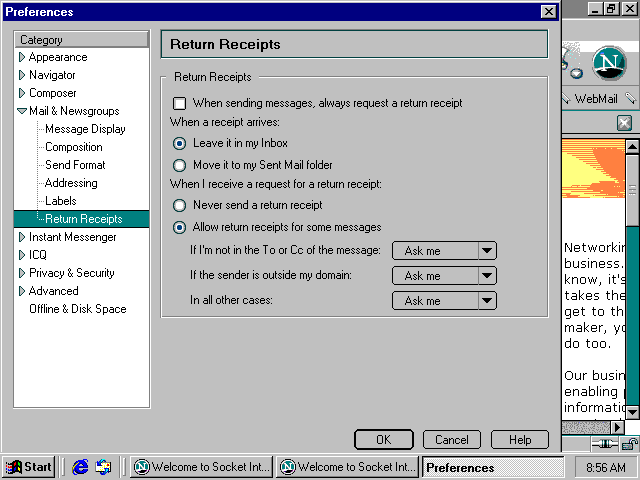
Task: Enable always request a return receipt
Action: point(180,103)
